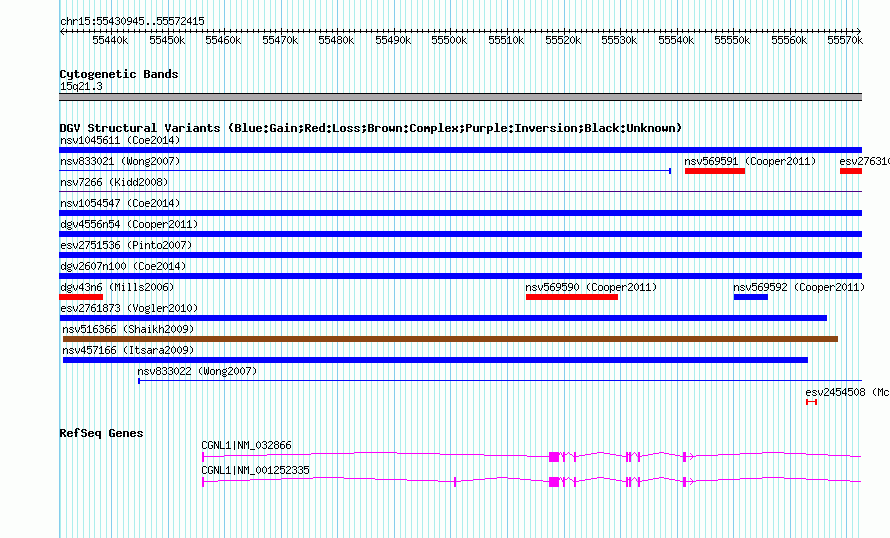Screen dimensions: 890x538
Task: Open the nsv833022 (Wong2007) label
Action: click(197, 371)
